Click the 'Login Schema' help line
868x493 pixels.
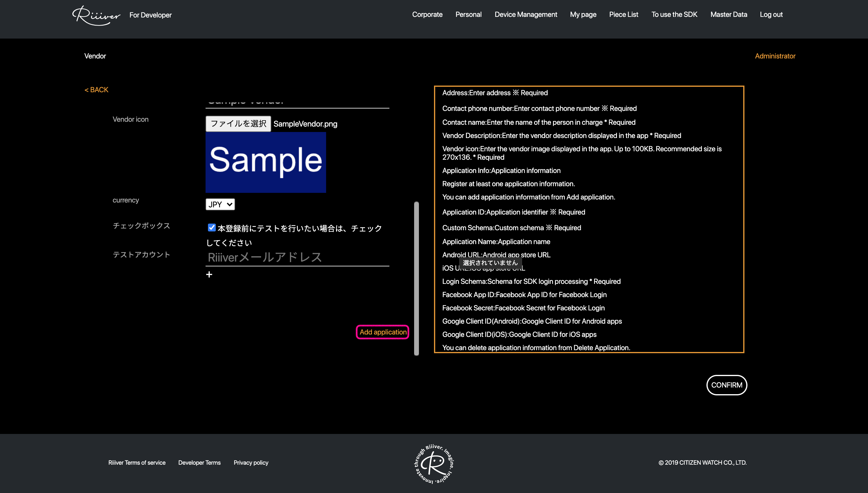(x=531, y=281)
